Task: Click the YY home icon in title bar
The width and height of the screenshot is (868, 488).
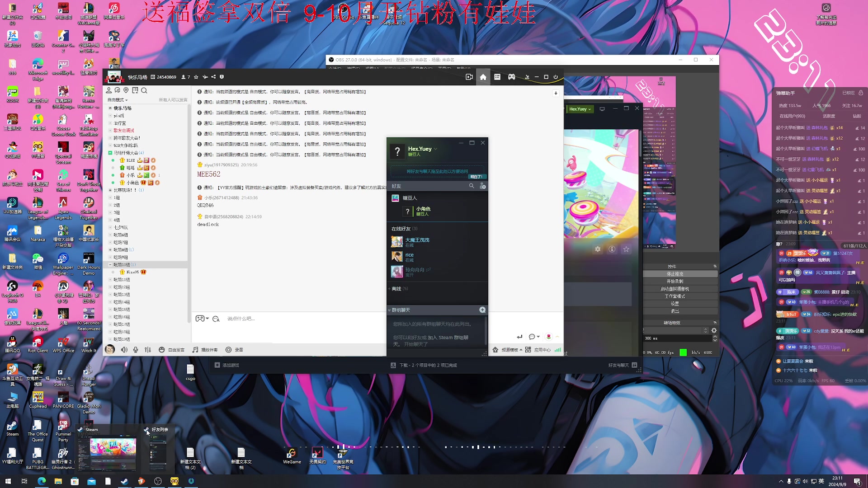Action: tap(483, 77)
